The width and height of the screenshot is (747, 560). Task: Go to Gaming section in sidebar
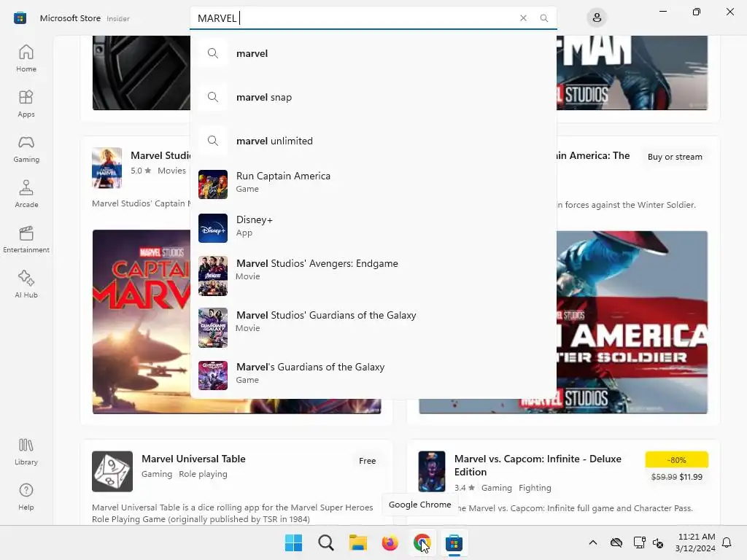click(26, 149)
